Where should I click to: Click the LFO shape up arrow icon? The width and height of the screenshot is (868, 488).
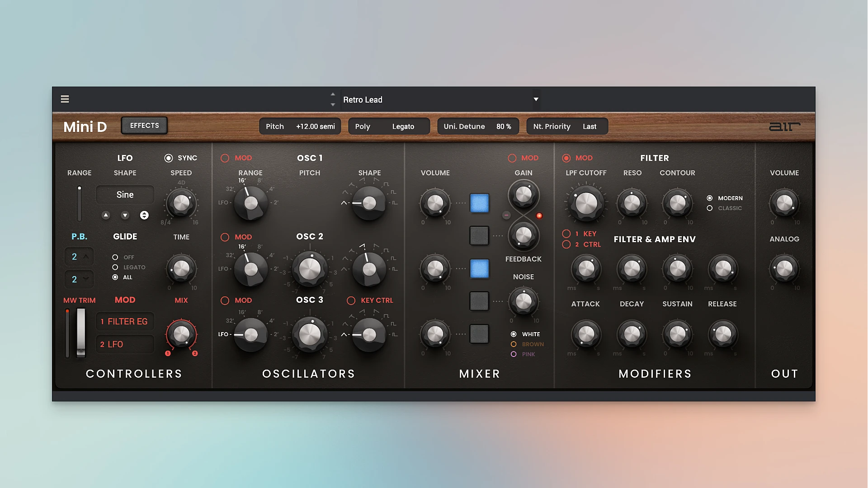106,216
